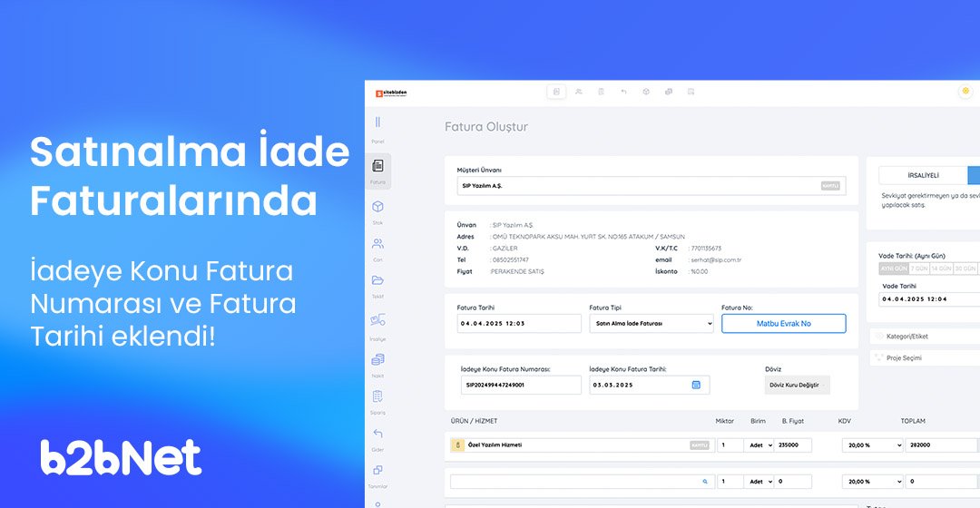Open Adet unit dropdown for Özel Yazılım Hizmeti
Viewport: 980px width, 508px height.
(760, 444)
